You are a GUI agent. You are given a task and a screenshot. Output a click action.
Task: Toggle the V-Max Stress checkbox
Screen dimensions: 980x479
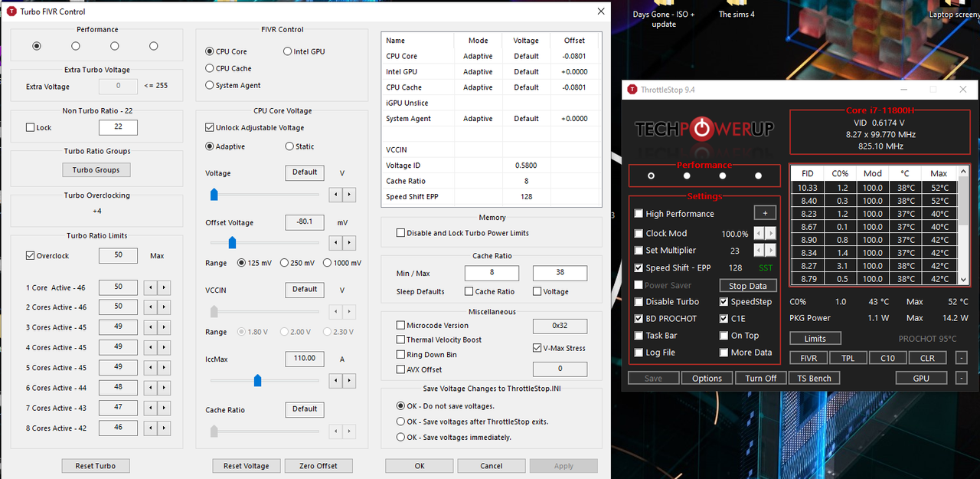coord(537,348)
